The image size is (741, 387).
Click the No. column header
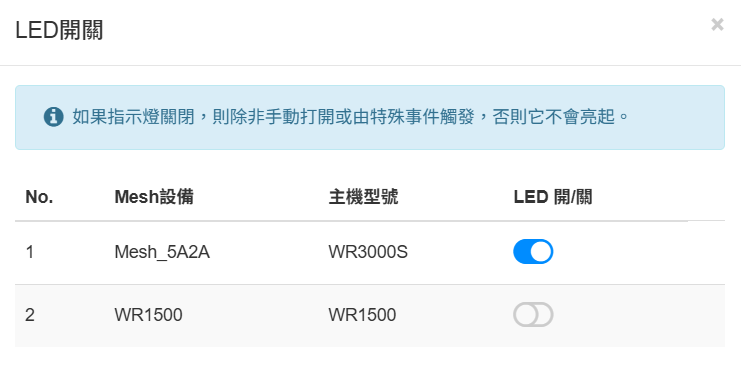coord(39,197)
